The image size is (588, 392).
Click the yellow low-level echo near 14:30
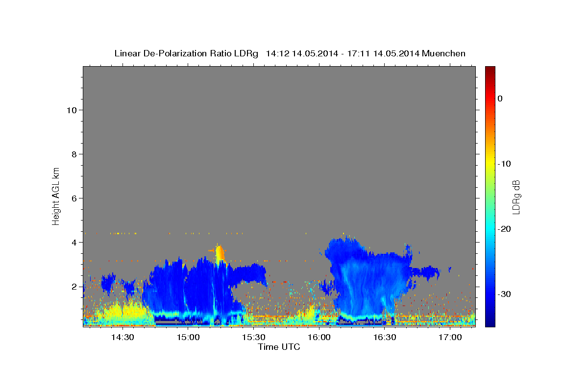[x=122, y=311]
